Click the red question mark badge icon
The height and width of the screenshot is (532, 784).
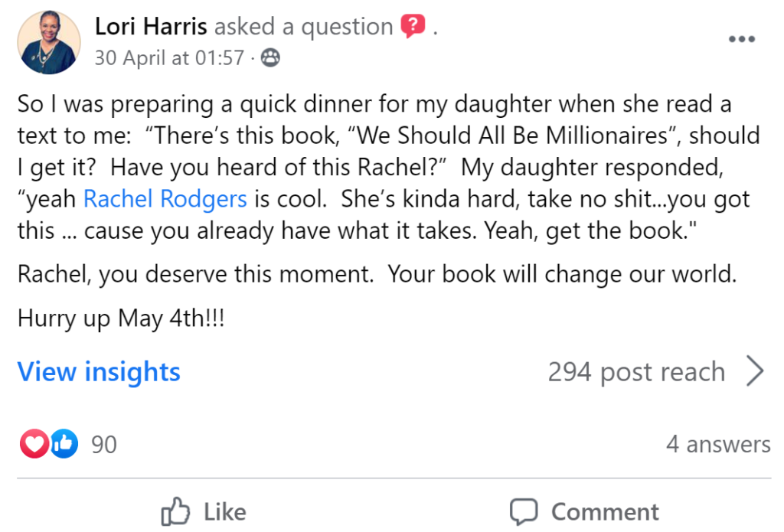(x=413, y=27)
